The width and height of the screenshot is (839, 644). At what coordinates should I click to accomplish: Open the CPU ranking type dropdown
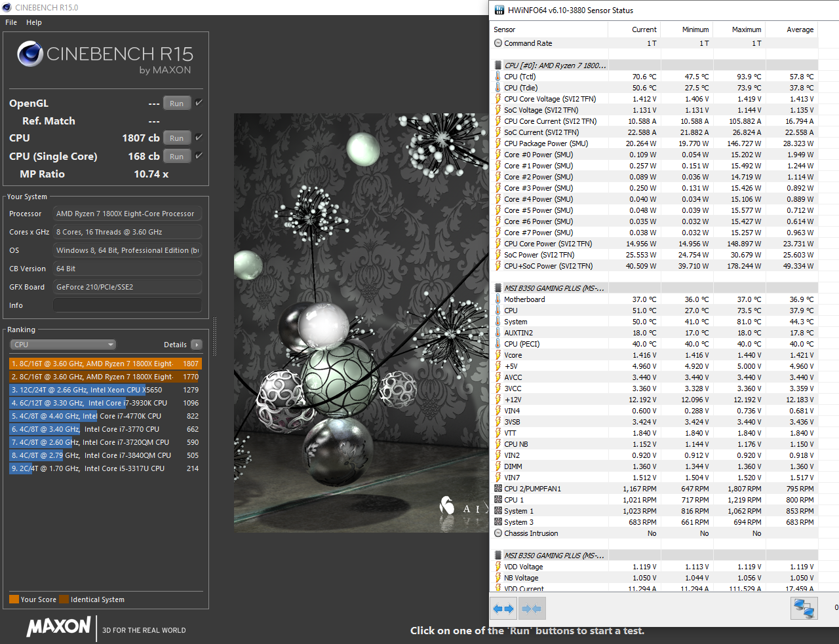point(63,345)
